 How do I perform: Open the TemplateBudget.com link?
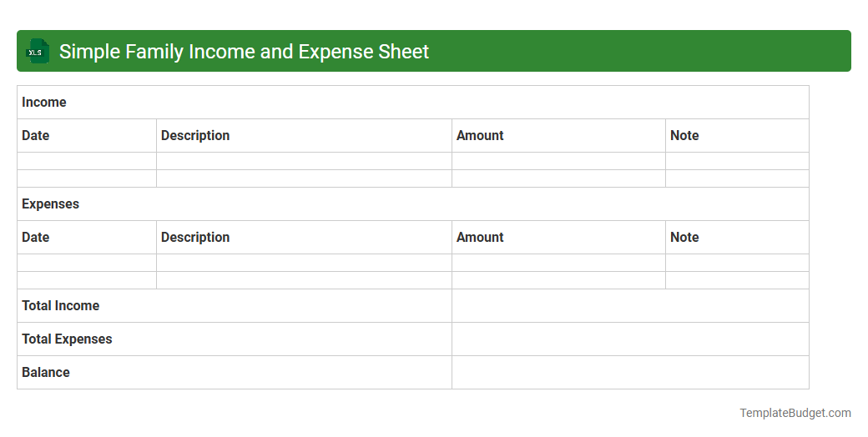795,413
